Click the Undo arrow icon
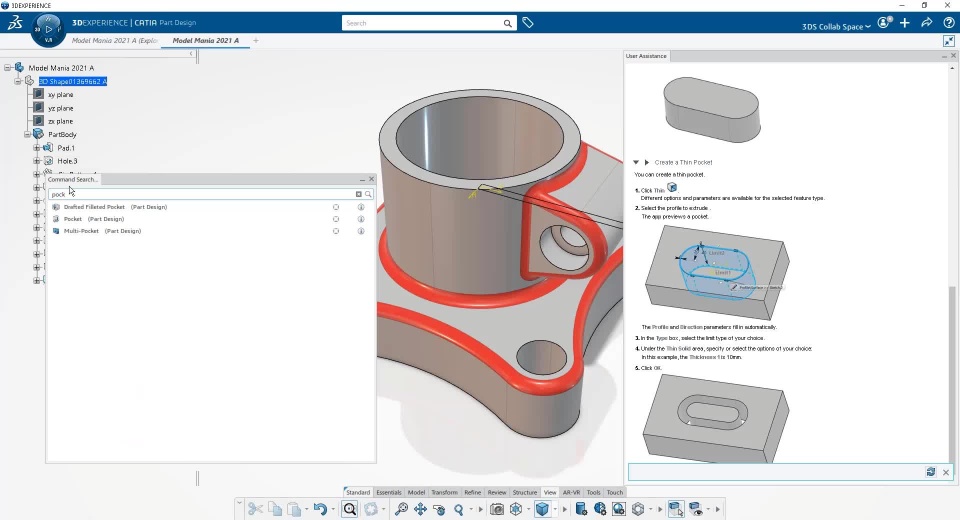Viewport: 960px width, 520px height. pos(320,509)
